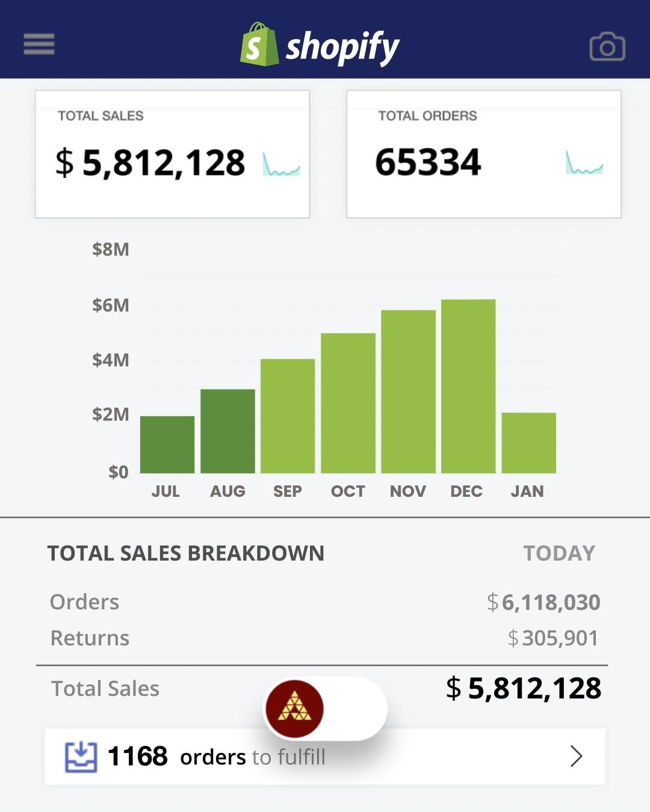Click the NOV month label

click(x=407, y=491)
